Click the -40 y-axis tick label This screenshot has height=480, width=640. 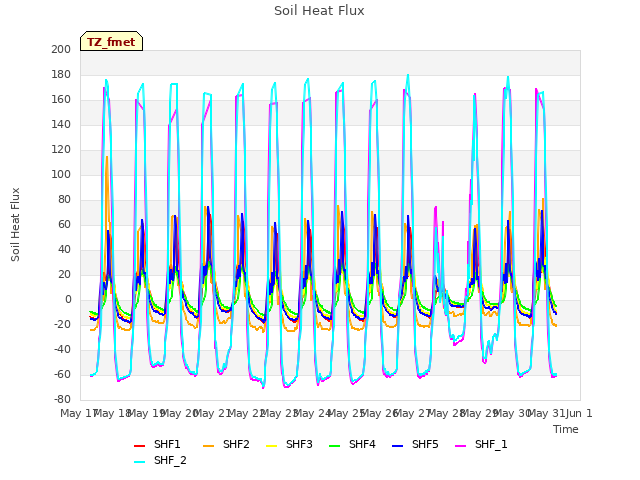62,349
